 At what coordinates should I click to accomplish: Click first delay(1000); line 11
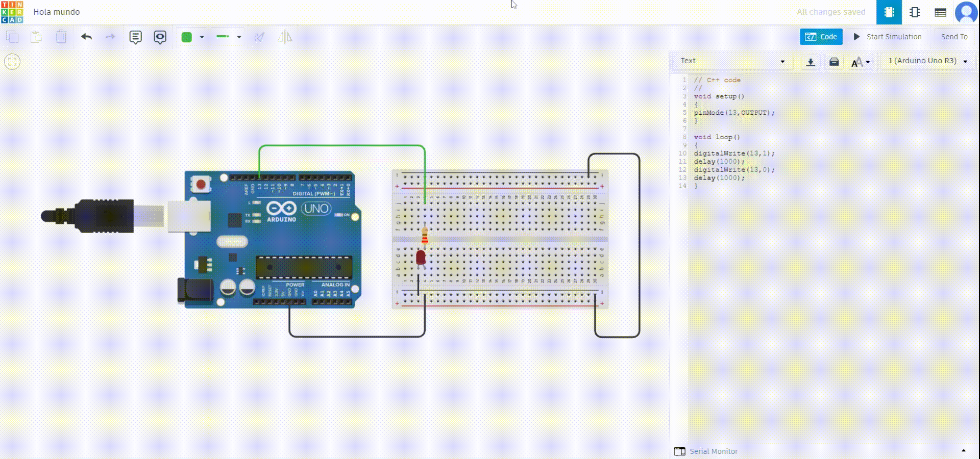tap(719, 162)
